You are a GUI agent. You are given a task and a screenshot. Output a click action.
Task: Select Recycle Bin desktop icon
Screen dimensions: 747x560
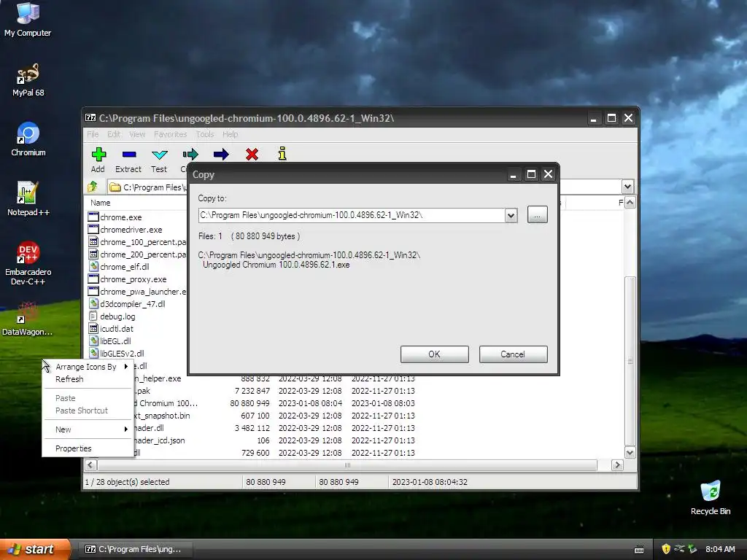pyautogui.click(x=711, y=498)
